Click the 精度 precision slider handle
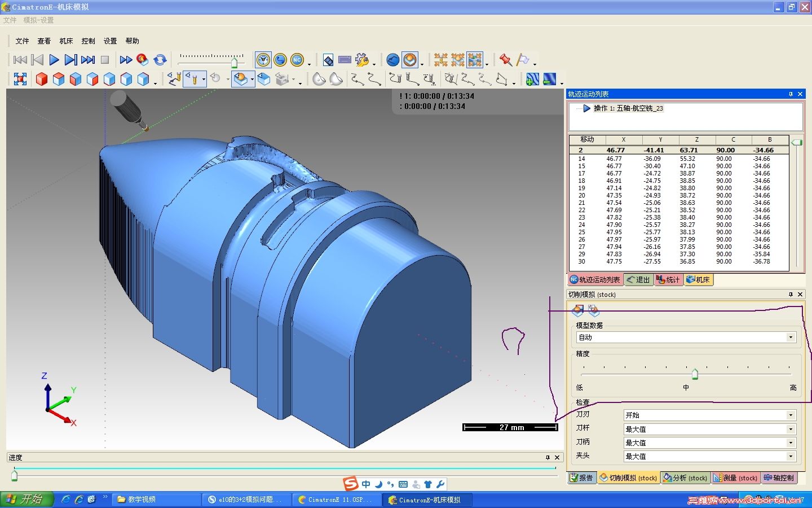812x508 pixels. (x=695, y=374)
